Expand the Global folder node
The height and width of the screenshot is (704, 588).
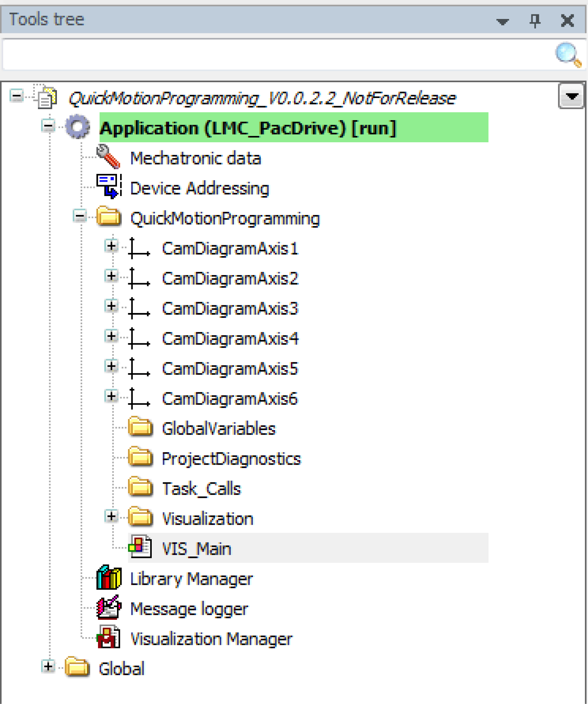point(48,666)
